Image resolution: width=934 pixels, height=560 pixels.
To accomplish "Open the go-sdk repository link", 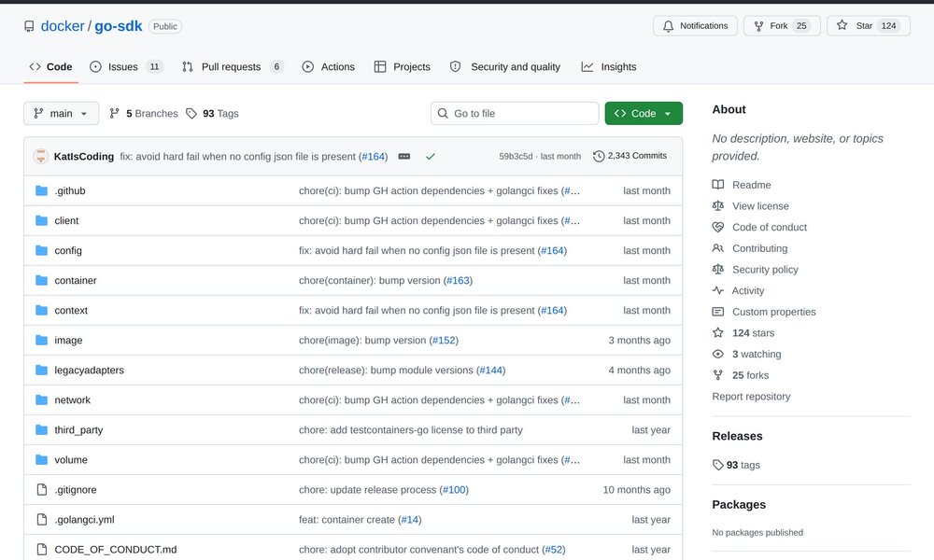I will (x=118, y=26).
